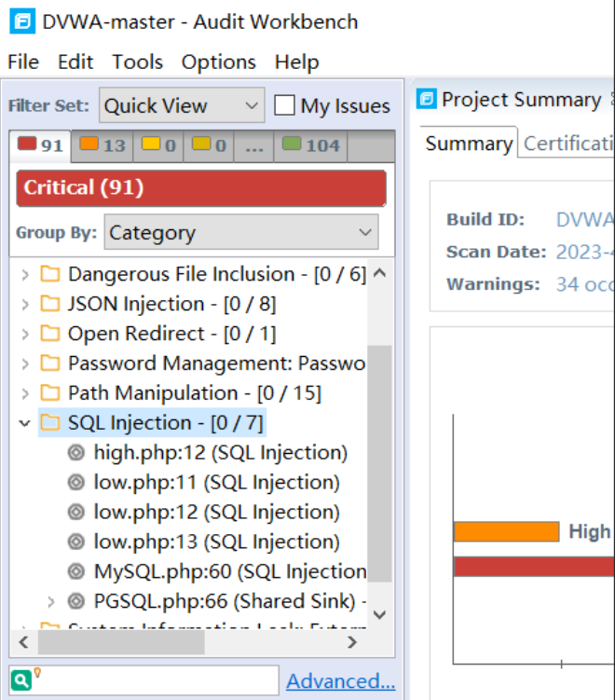Click the orange High bar in chart
The width and height of the screenshot is (615, 700).
point(506,531)
